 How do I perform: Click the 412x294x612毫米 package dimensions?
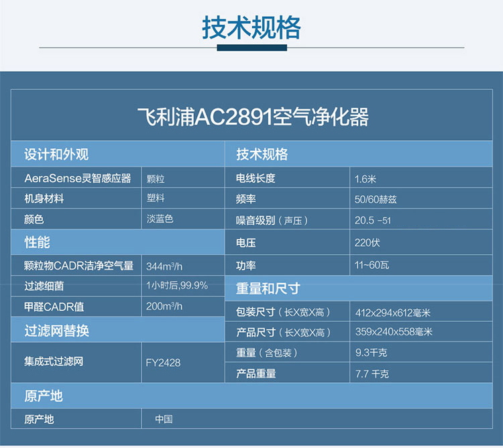coord(393,312)
